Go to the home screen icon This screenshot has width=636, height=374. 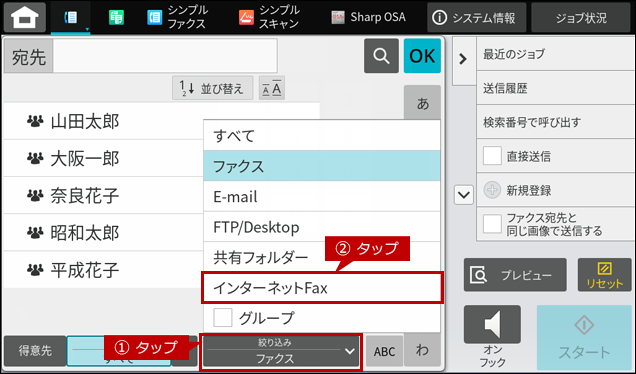25,17
